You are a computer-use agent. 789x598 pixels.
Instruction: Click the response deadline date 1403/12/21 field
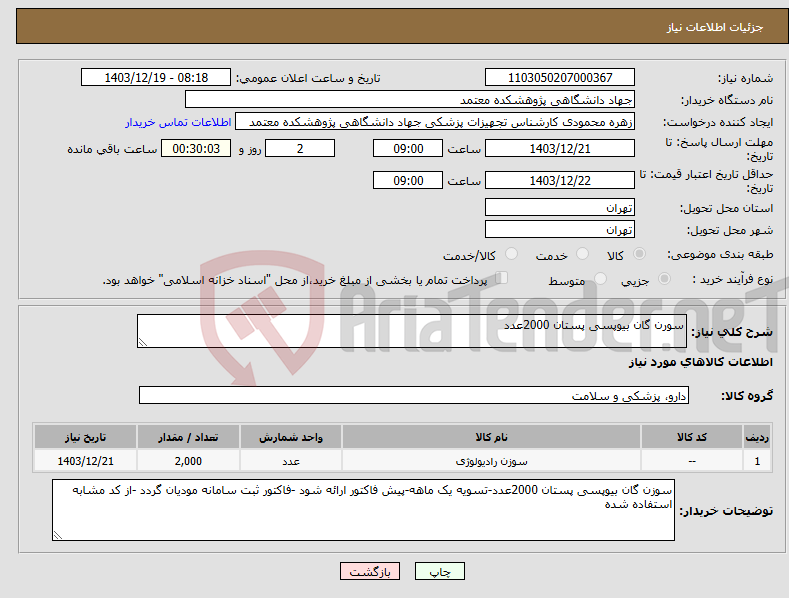pos(560,148)
